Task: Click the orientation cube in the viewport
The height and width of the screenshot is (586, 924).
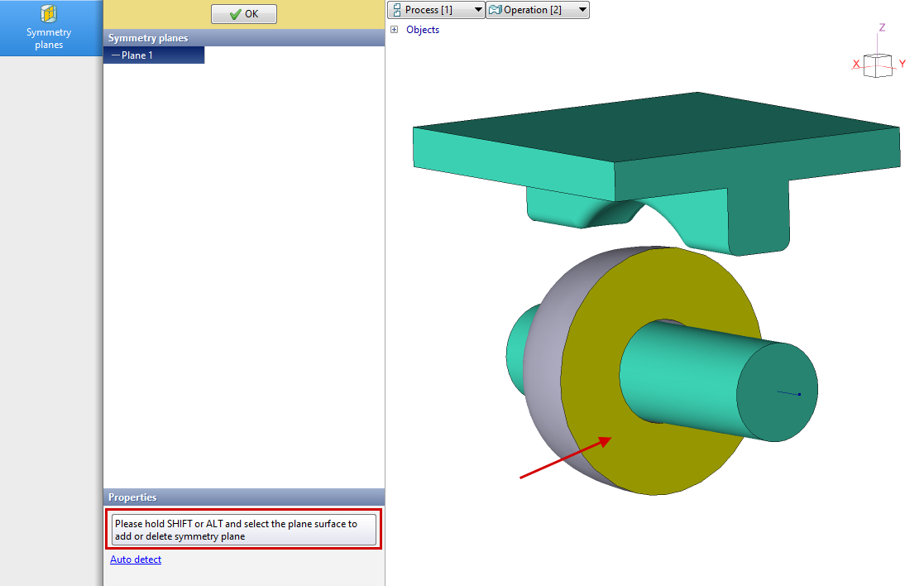Action: (877, 65)
